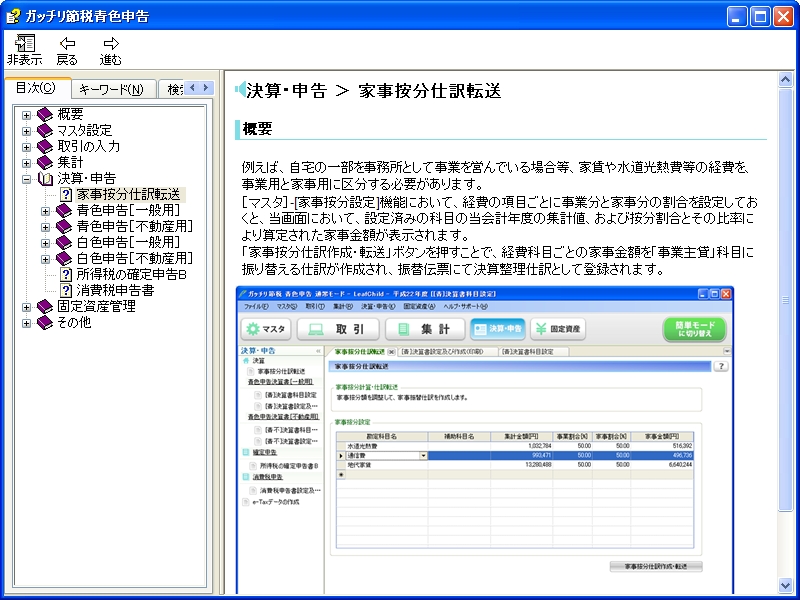This screenshot has width=800, height=600.
Task: Click the help page icon beside 家事按分仕訳転送
Action: (x=66, y=194)
